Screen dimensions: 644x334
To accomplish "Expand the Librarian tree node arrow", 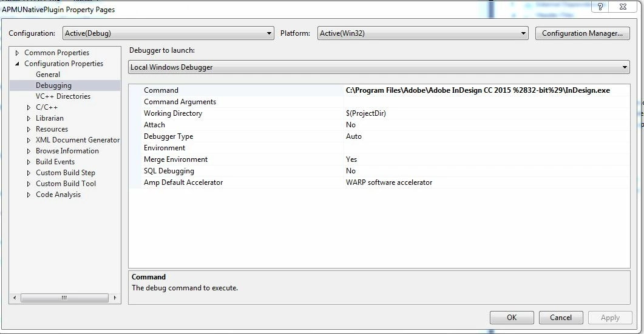I will (x=29, y=118).
